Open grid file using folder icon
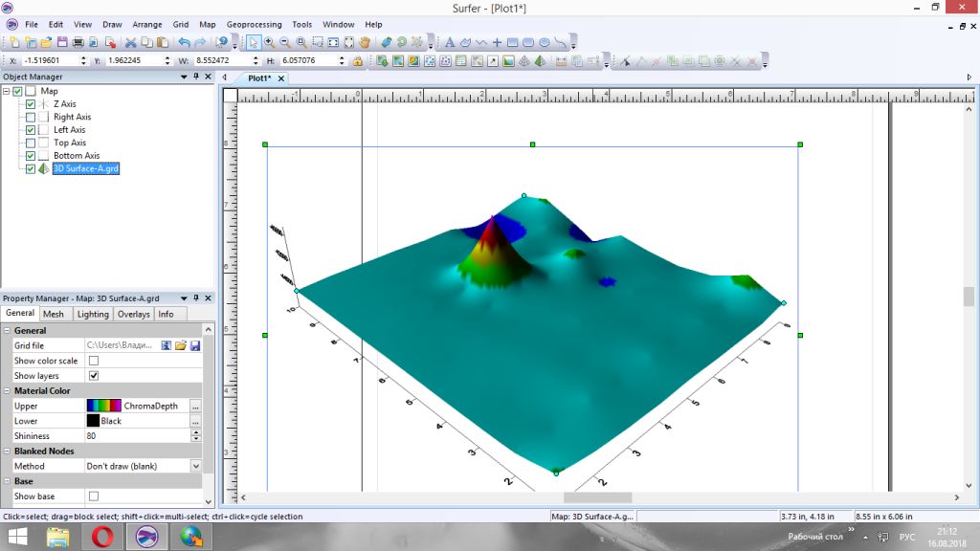 coord(180,345)
